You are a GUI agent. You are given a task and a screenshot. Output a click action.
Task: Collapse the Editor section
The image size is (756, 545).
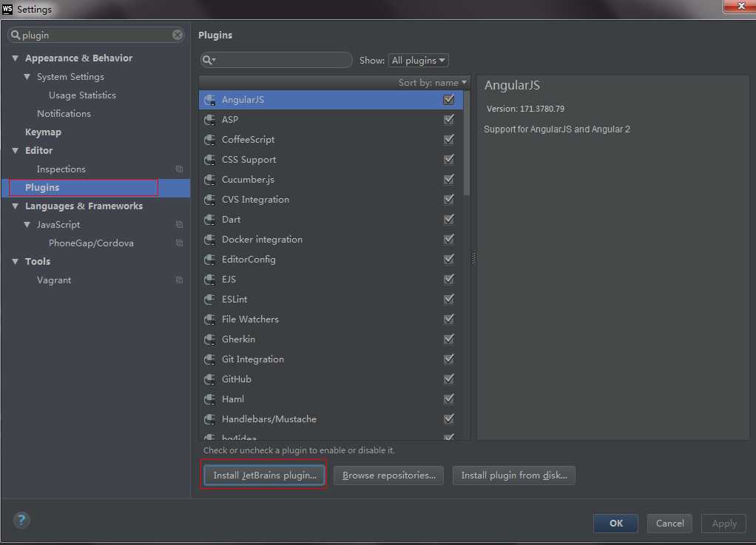(16, 151)
